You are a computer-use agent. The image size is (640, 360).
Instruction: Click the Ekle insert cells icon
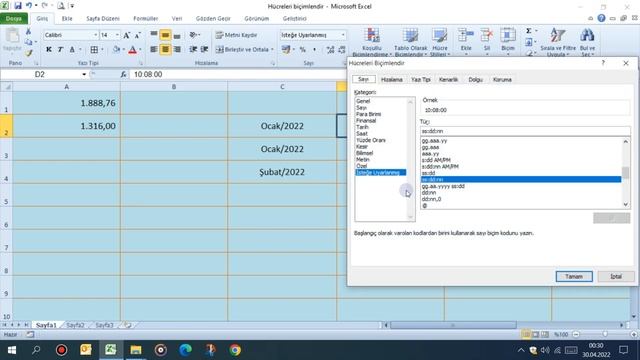[x=466, y=36]
